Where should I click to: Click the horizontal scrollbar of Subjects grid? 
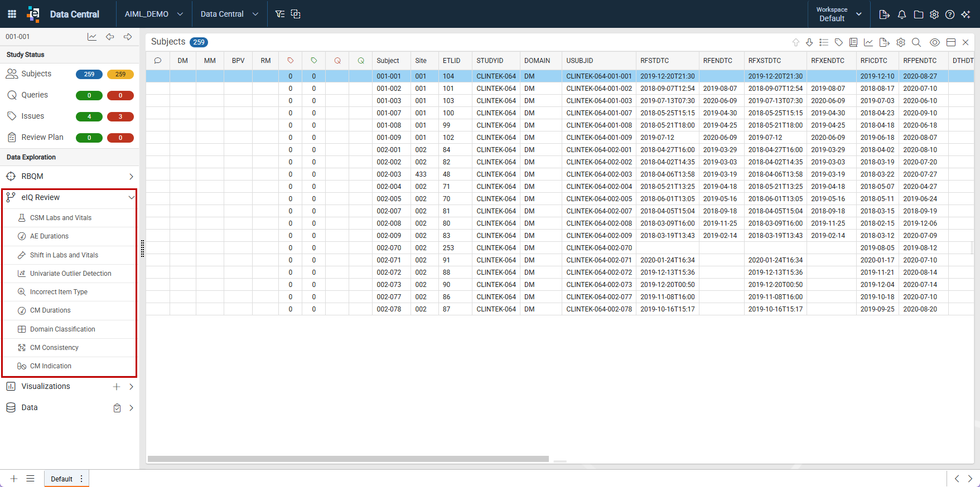coord(348,459)
